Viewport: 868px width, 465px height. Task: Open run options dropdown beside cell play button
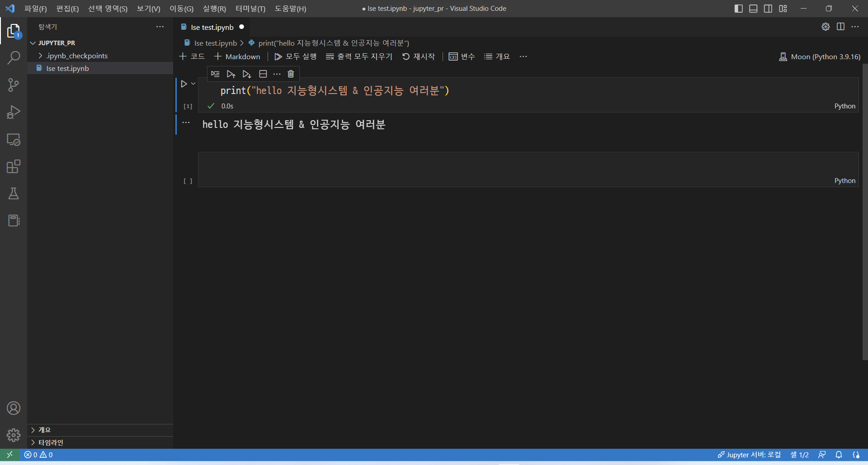193,84
